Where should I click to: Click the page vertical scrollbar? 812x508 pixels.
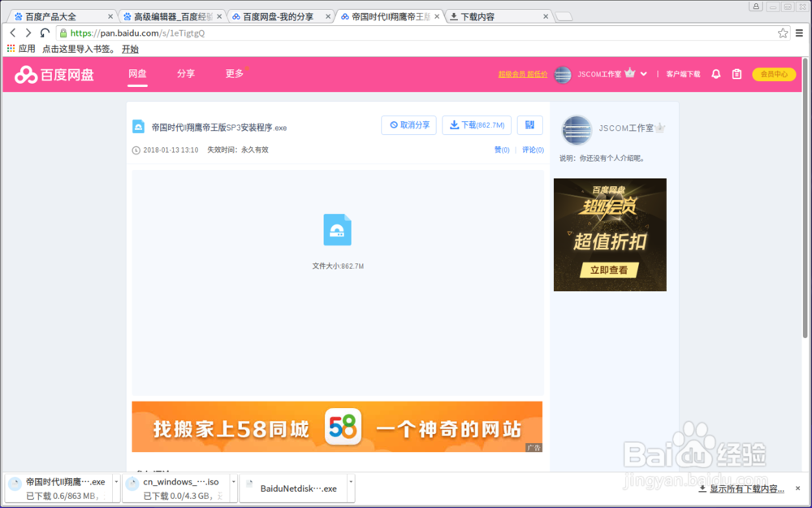tap(806, 197)
